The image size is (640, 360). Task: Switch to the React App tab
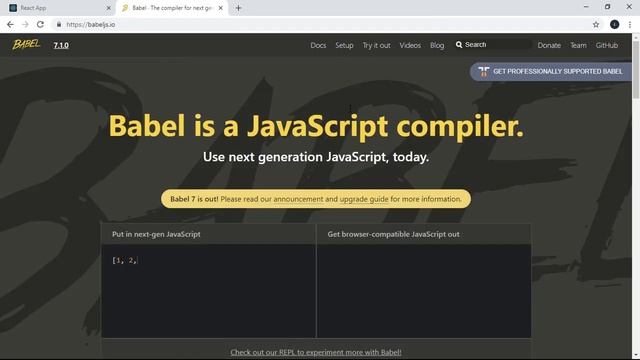click(58, 8)
